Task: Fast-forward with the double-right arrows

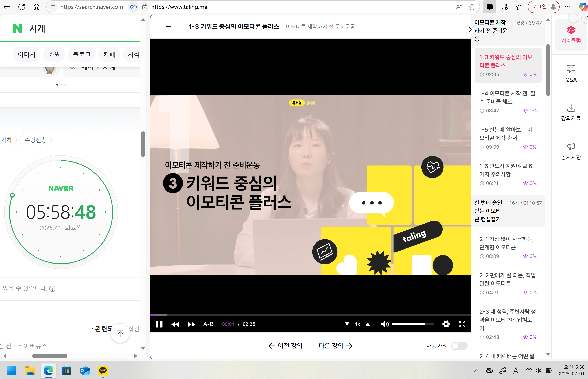Action: tap(191, 324)
